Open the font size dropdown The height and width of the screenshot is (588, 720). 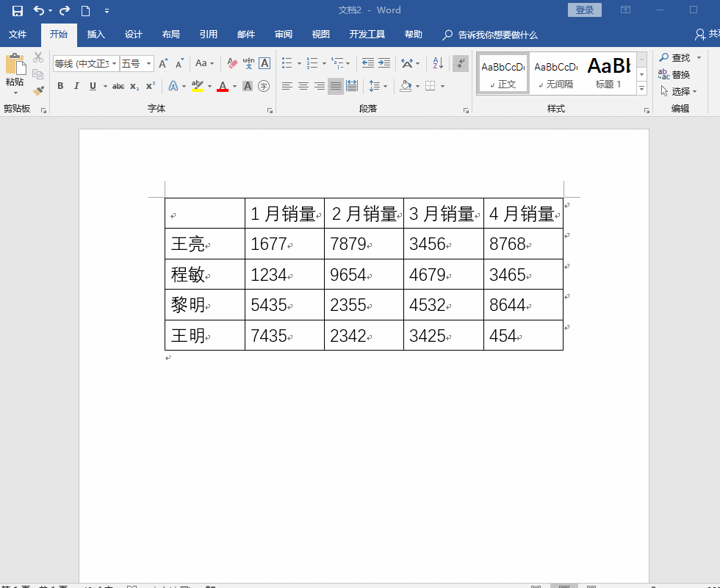pyautogui.click(x=149, y=64)
